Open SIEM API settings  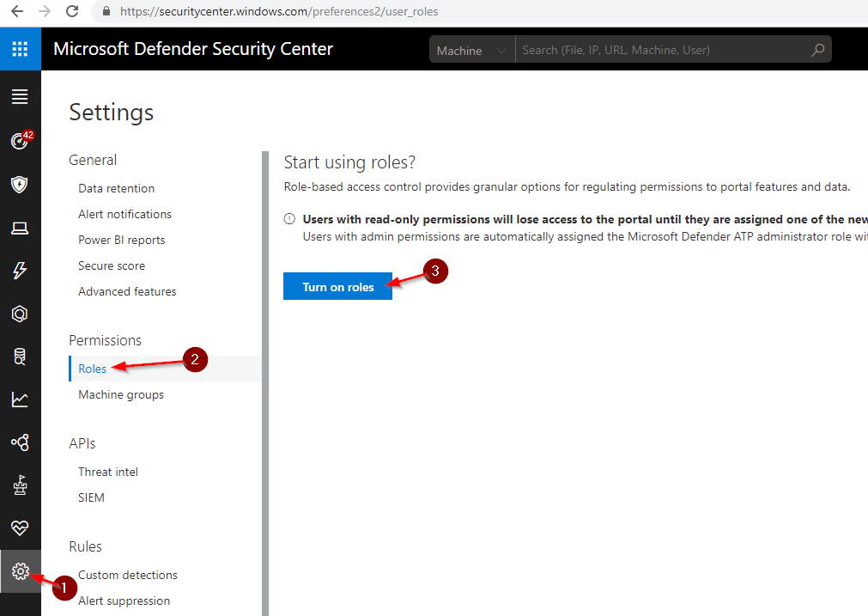point(91,497)
